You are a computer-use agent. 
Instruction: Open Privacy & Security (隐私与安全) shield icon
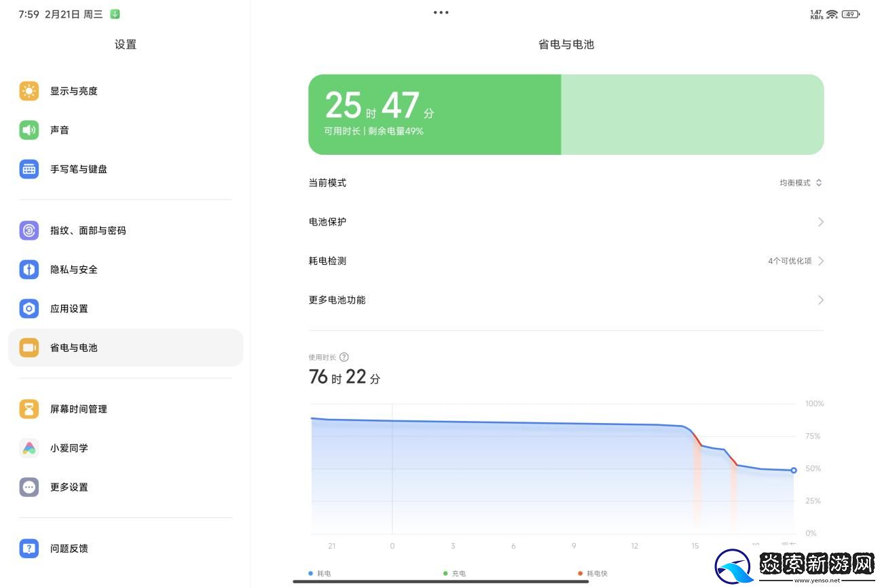pos(29,270)
